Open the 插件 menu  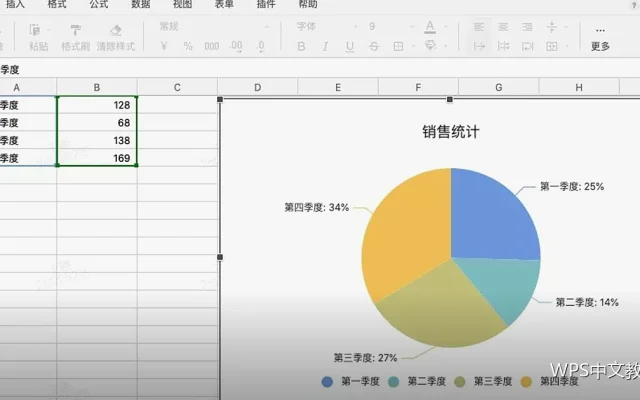(x=266, y=4)
